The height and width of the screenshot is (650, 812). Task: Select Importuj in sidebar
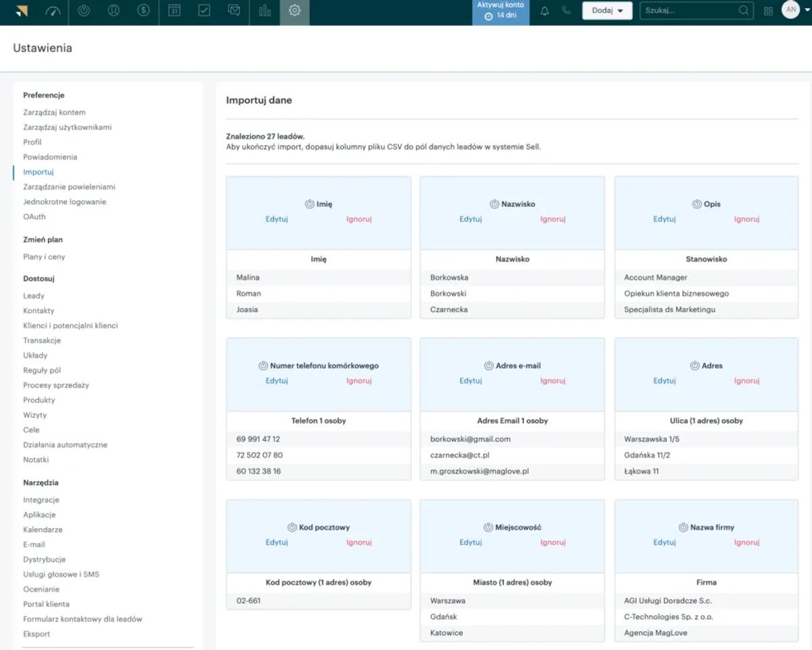coord(38,172)
